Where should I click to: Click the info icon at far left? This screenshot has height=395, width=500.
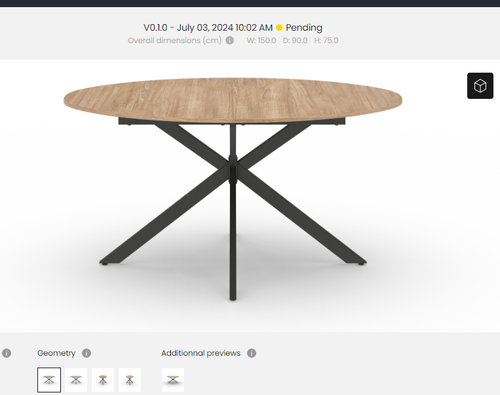click(6, 353)
